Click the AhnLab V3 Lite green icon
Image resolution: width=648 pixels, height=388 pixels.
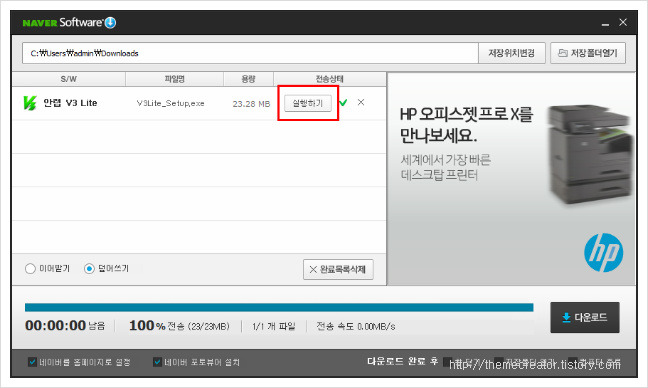click(30, 103)
